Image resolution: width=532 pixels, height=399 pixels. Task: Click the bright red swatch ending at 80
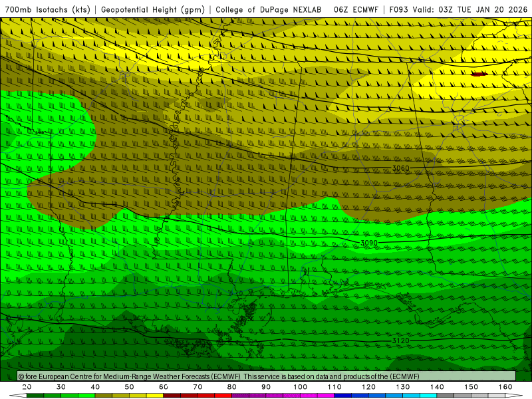(x=223, y=395)
